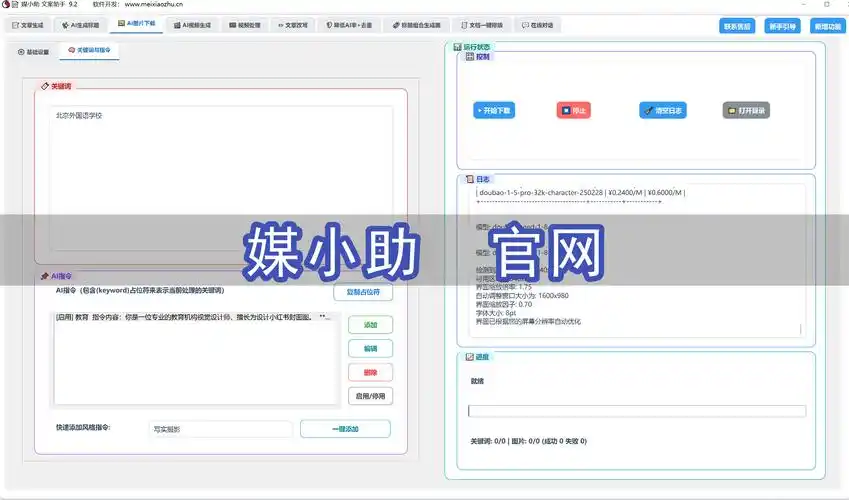Click the 联系售后 button
The height and width of the screenshot is (500, 849).
737,26
